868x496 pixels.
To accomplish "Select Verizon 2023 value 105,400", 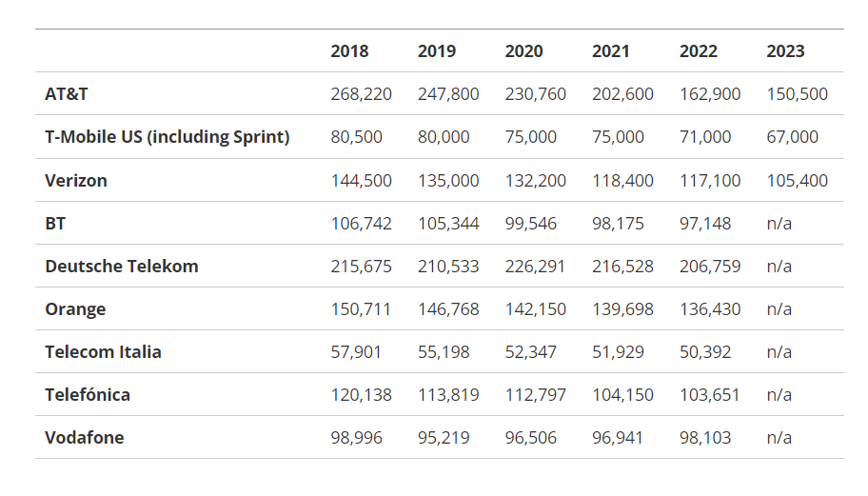I will point(798,181).
